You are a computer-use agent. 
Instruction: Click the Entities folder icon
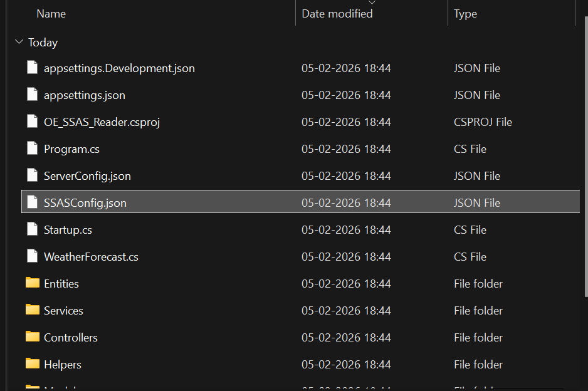pos(33,283)
